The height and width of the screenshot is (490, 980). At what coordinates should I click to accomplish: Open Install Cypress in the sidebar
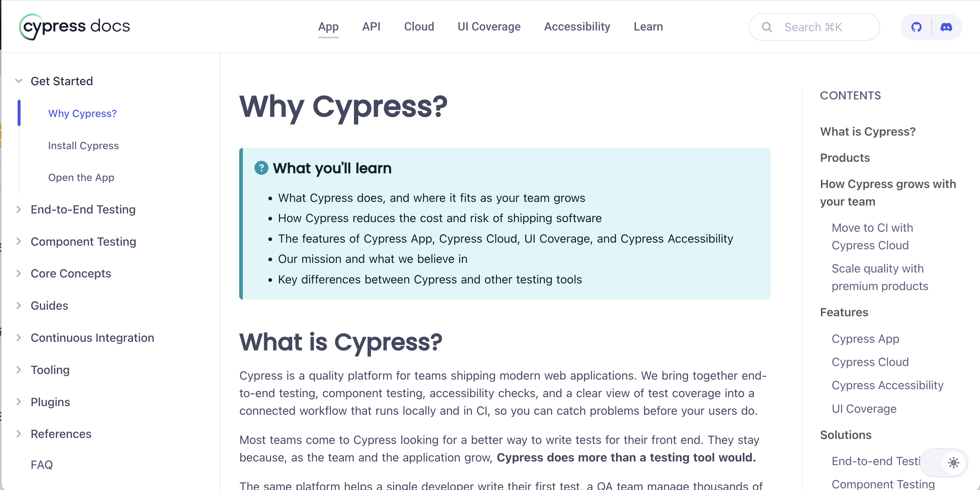[83, 146]
